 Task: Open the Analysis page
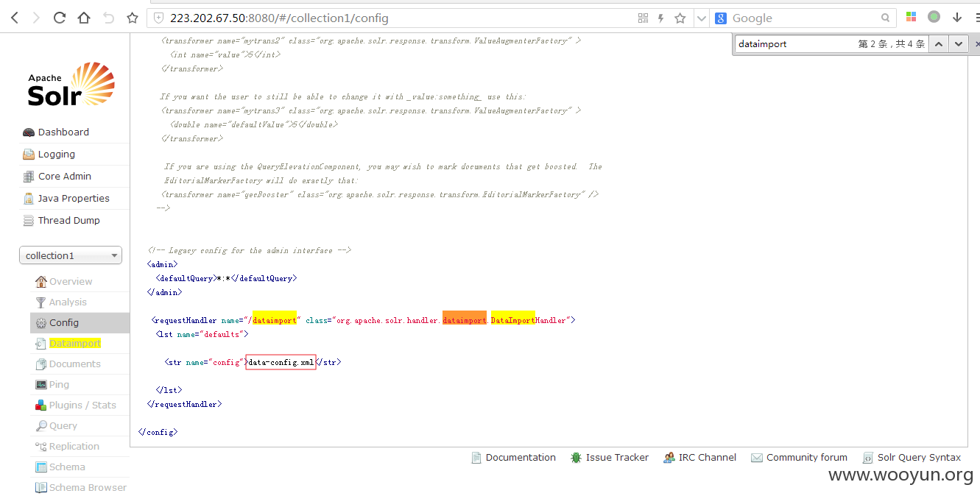[x=68, y=302]
